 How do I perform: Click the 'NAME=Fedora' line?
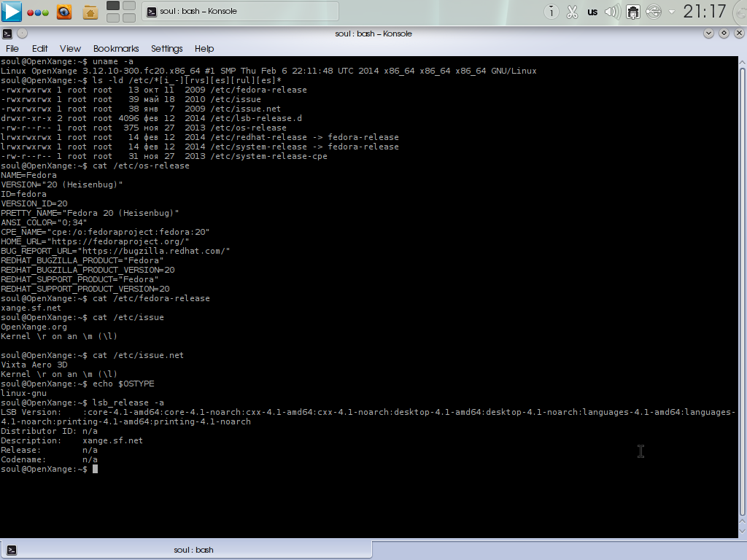pyautogui.click(x=28, y=175)
